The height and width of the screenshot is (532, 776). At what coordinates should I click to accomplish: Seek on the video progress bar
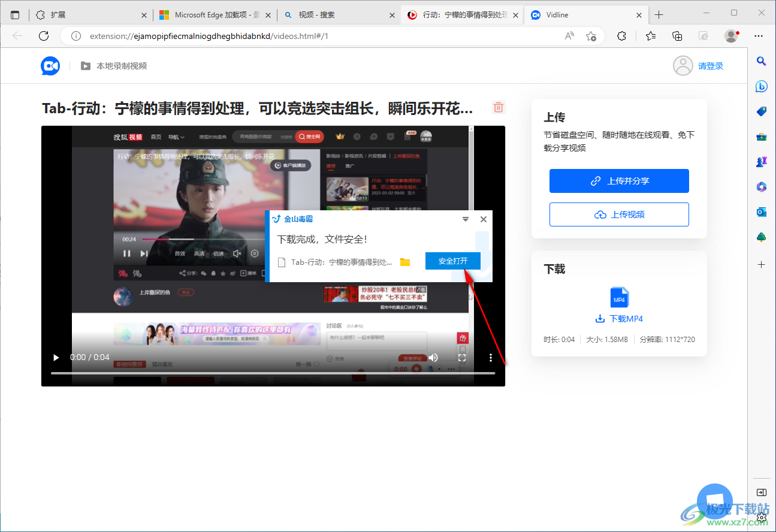[273, 373]
